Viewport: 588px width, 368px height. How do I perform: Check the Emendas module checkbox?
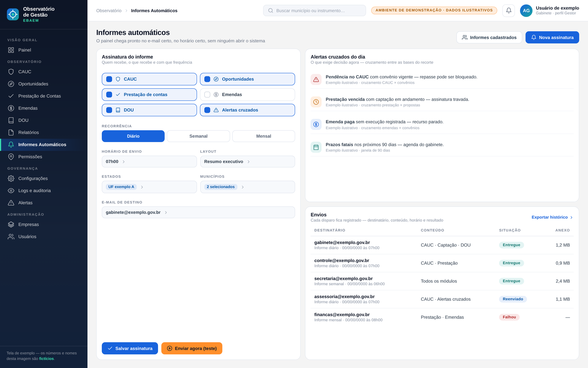click(x=207, y=95)
